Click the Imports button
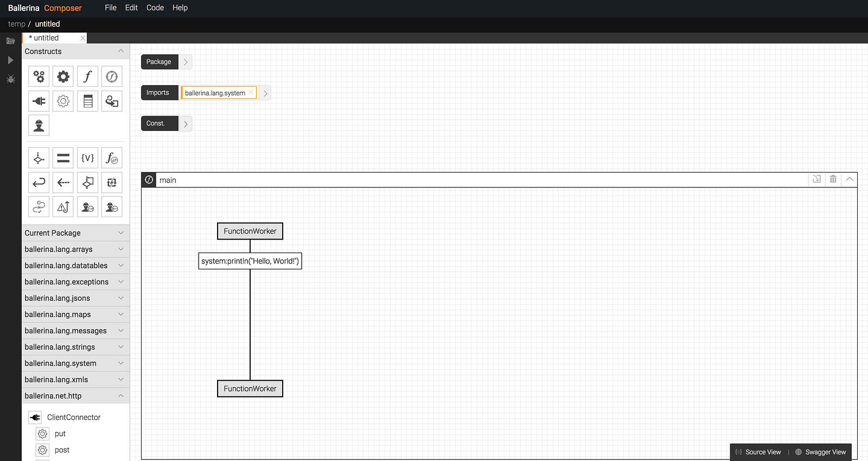This screenshot has height=461, width=868. [x=159, y=93]
